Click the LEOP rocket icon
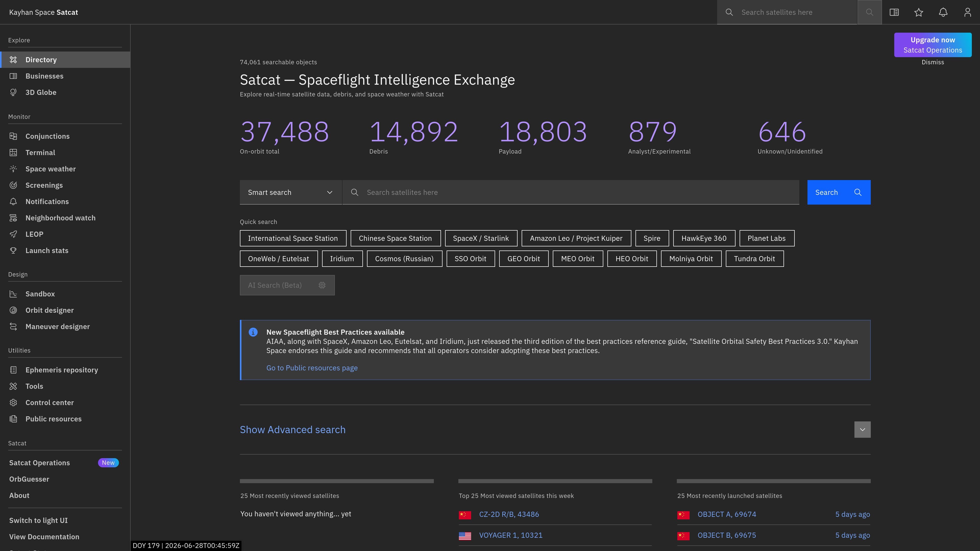 tap(13, 234)
